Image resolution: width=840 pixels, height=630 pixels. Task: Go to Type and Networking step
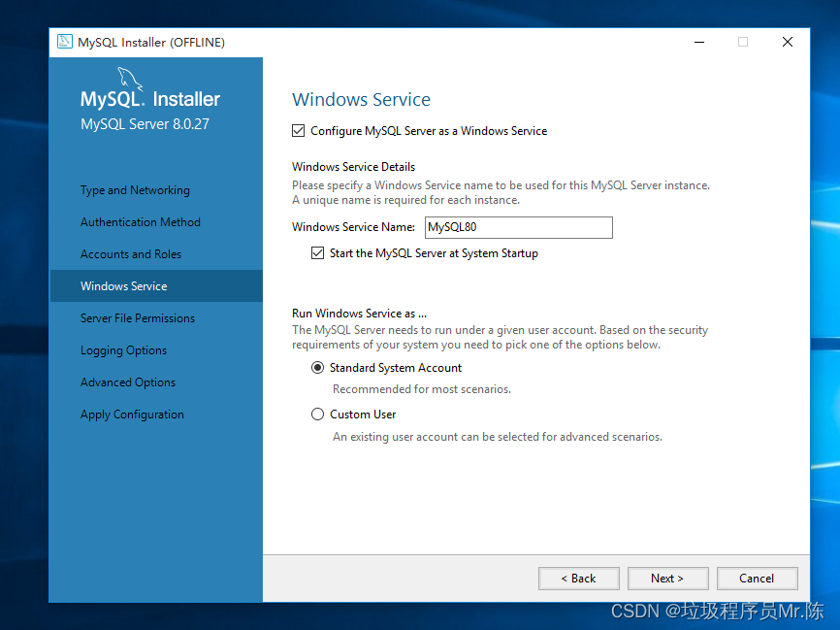click(x=135, y=190)
